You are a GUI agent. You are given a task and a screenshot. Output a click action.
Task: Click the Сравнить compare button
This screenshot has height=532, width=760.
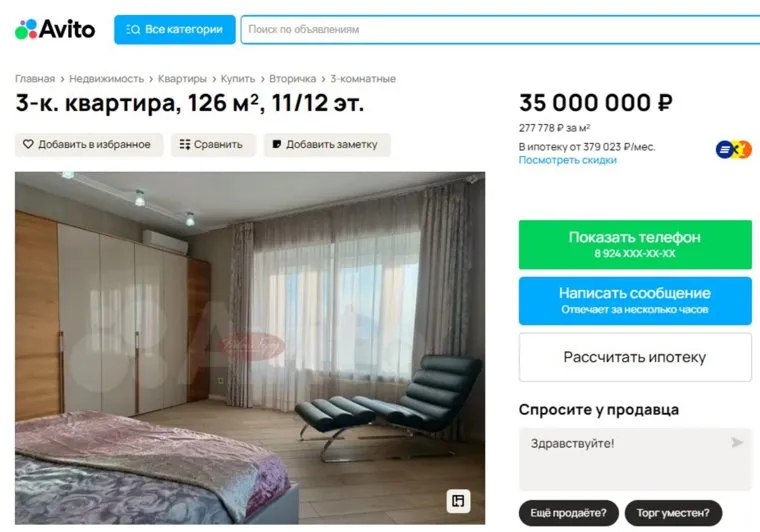point(213,144)
